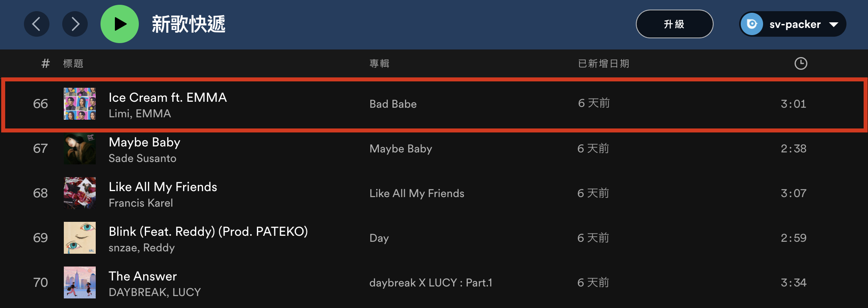Open artist Francis Karel link
Viewport: 868px width, 308px height.
click(141, 203)
